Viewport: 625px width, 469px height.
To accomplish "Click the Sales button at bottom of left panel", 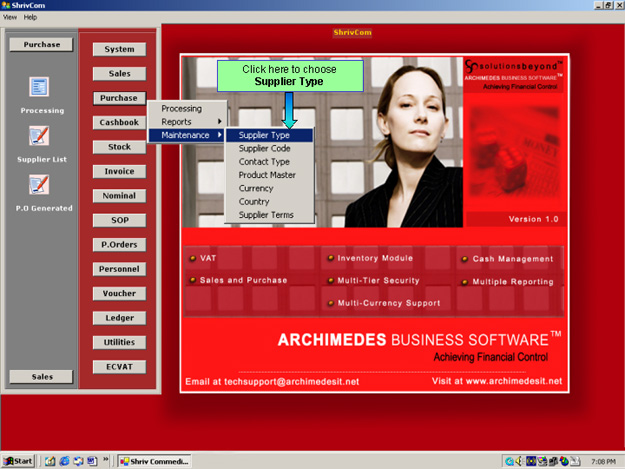I will 41,377.
